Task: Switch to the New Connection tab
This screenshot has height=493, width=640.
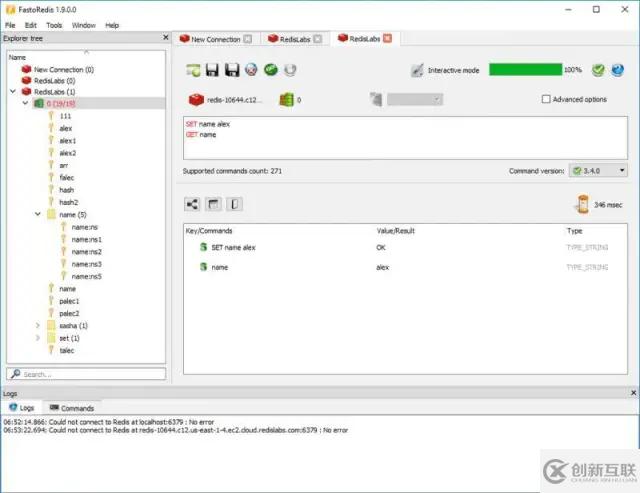Action: [216, 39]
